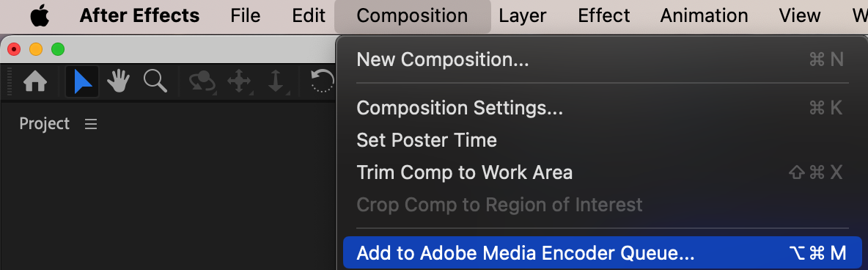Screen dimensions: 868x270
Task: Open the Animation menu
Action: [x=704, y=15]
